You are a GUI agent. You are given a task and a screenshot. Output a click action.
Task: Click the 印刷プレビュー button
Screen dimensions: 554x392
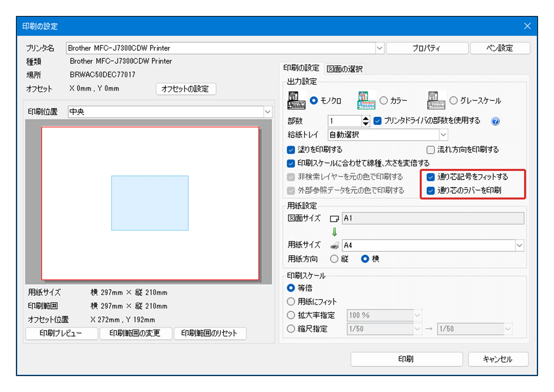61,333
